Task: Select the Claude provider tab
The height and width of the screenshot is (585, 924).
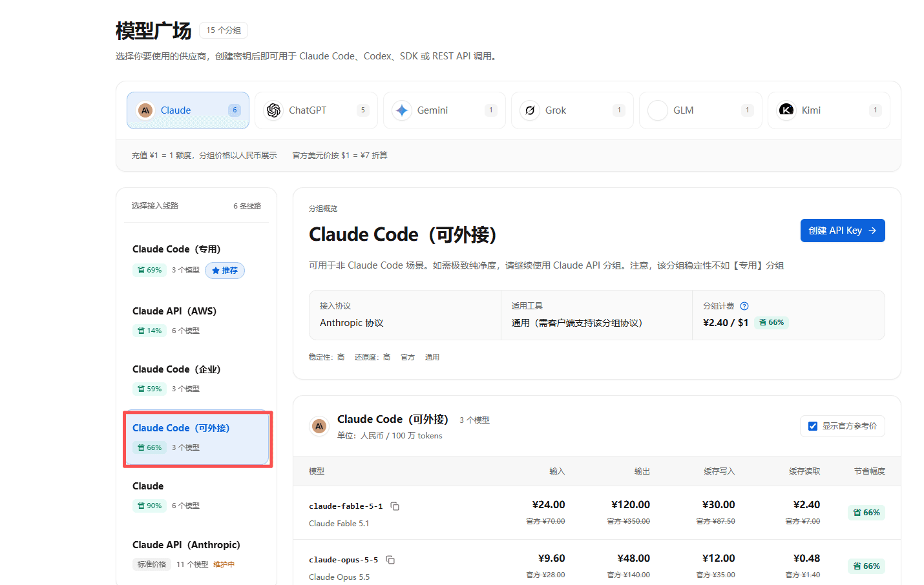Action: 188,110
